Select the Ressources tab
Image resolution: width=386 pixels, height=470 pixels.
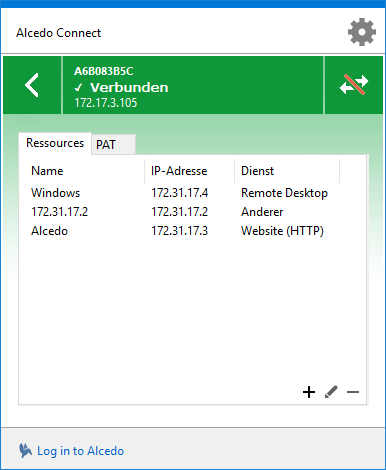pos(55,143)
